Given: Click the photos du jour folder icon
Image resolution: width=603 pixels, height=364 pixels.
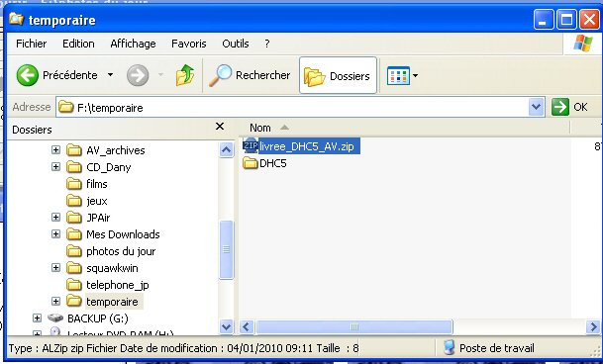Looking at the screenshot, I should point(74,251).
